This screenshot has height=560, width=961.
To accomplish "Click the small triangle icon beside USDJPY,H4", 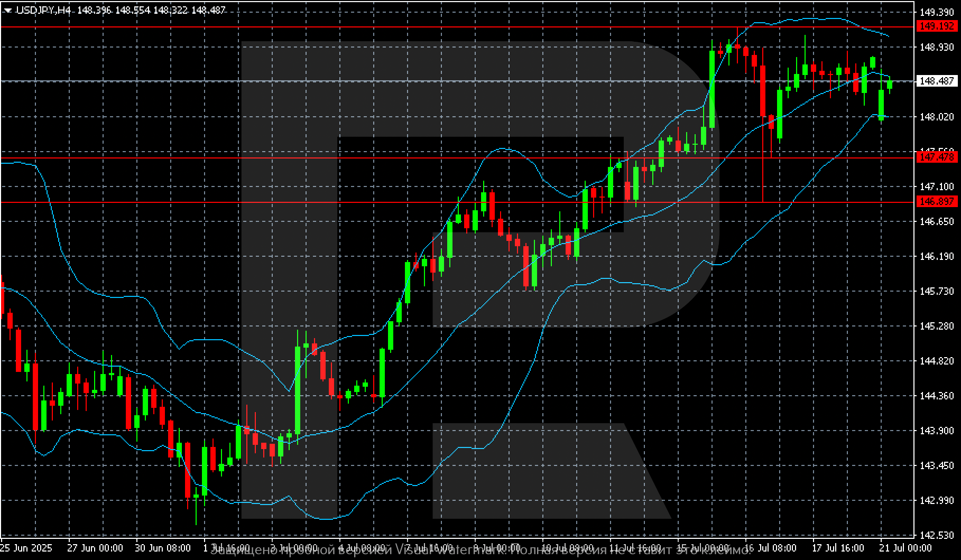I will 7,10.
